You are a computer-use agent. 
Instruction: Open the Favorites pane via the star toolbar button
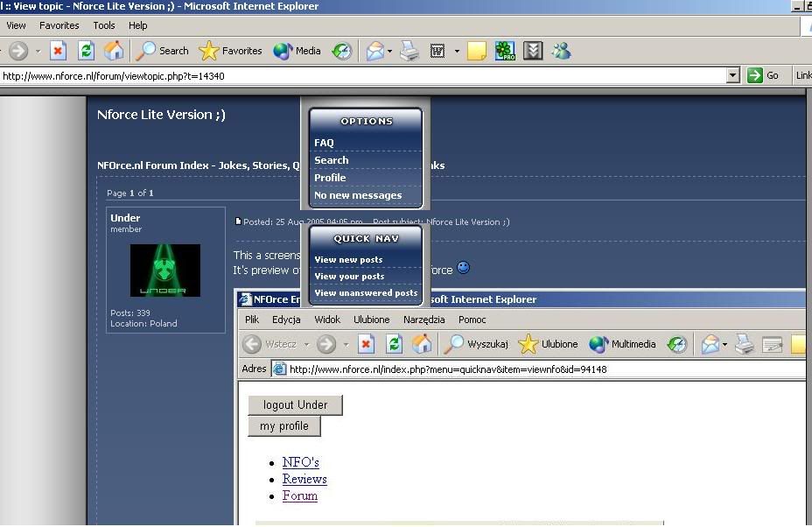coord(230,51)
